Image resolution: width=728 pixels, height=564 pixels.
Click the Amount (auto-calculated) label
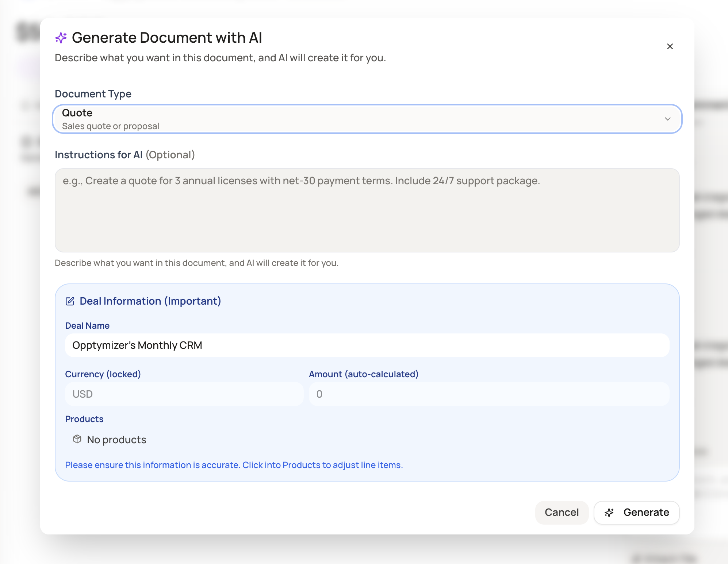364,374
